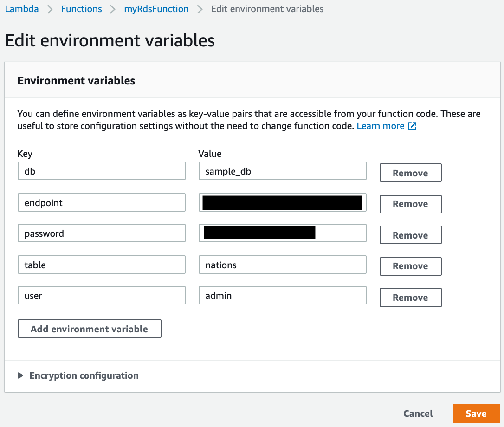Save the environment variables

coord(476,413)
